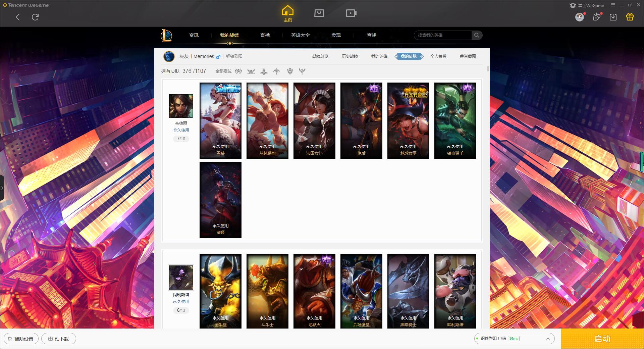
Task: Select first role filter icon after 全部定位
Action: 238,71
